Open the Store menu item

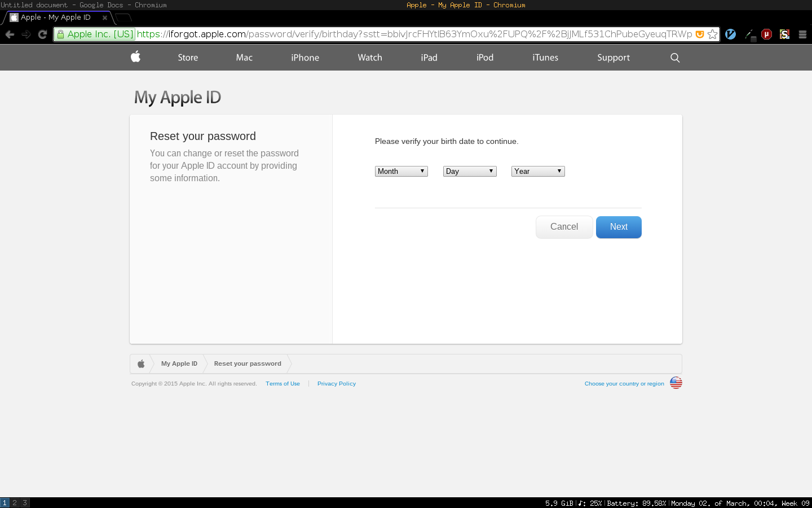(x=188, y=58)
